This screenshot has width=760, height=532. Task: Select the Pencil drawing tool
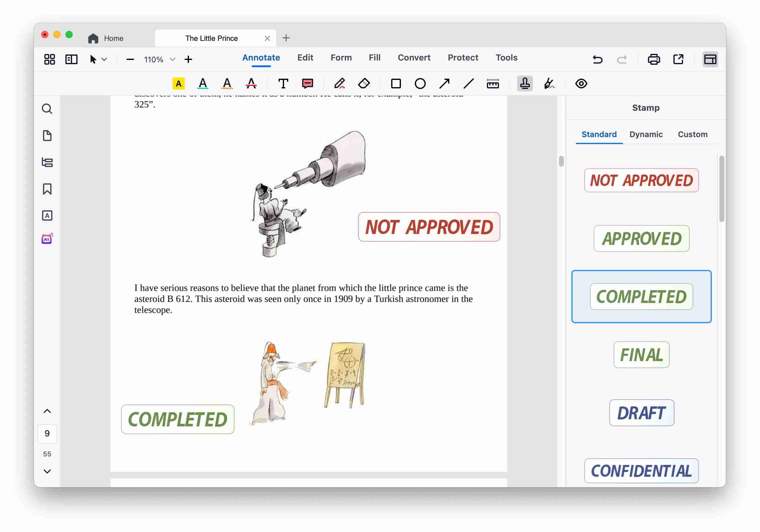click(340, 84)
